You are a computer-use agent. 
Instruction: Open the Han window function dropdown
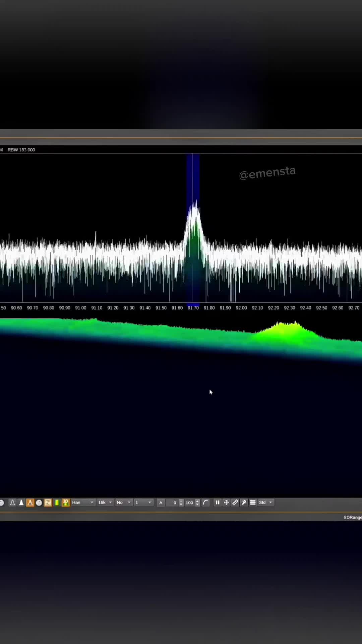tap(83, 502)
